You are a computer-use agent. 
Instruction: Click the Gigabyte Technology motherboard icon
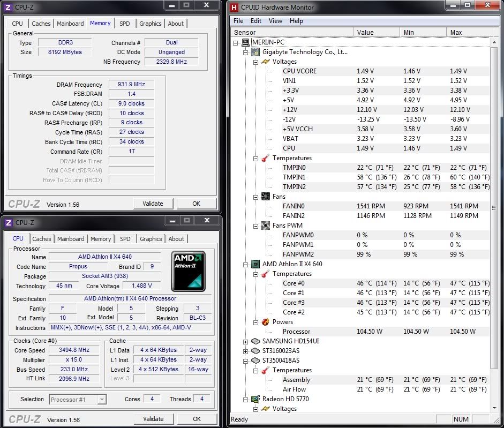(255, 52)
